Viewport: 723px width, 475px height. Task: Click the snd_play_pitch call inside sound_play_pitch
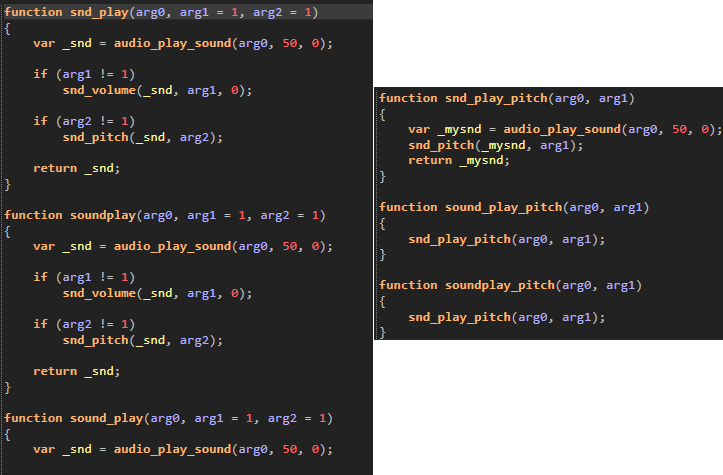[506, 239]
